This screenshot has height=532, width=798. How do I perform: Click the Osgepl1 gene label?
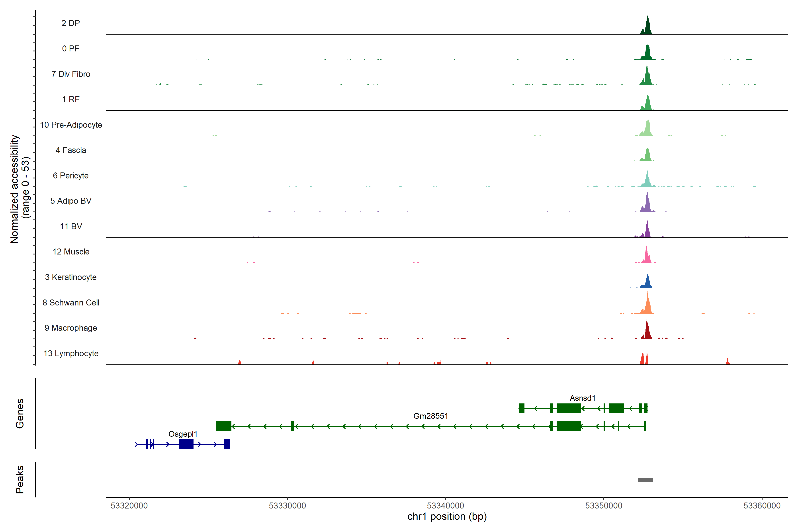click(183, 434)
